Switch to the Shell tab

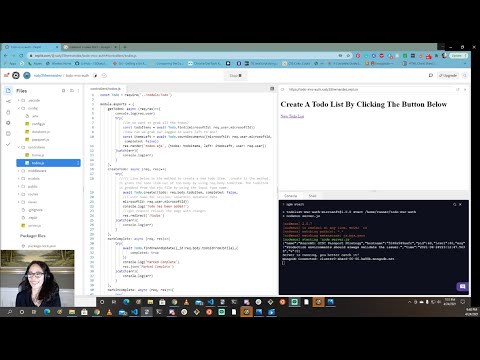[312, 196]
